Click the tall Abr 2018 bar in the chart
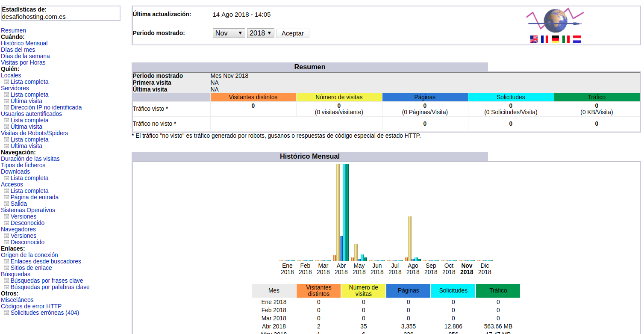Screen dimensions: 644x334 [x=346, y=212]
